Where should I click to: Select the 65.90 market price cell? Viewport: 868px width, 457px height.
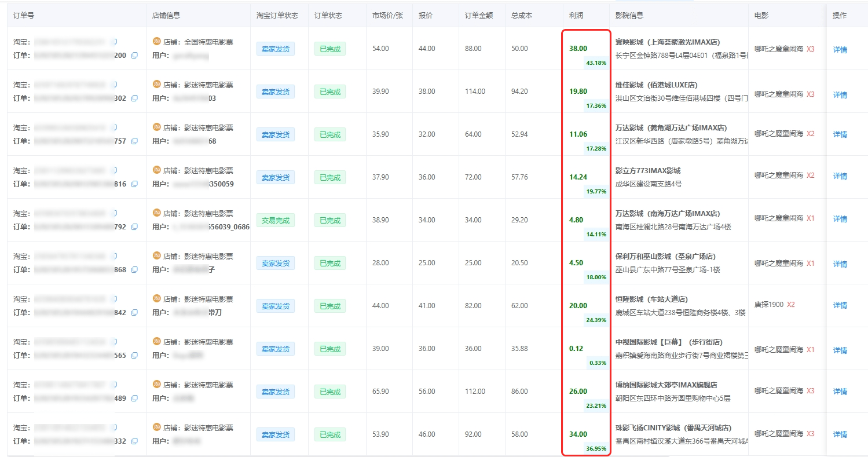tap(380, 392)
